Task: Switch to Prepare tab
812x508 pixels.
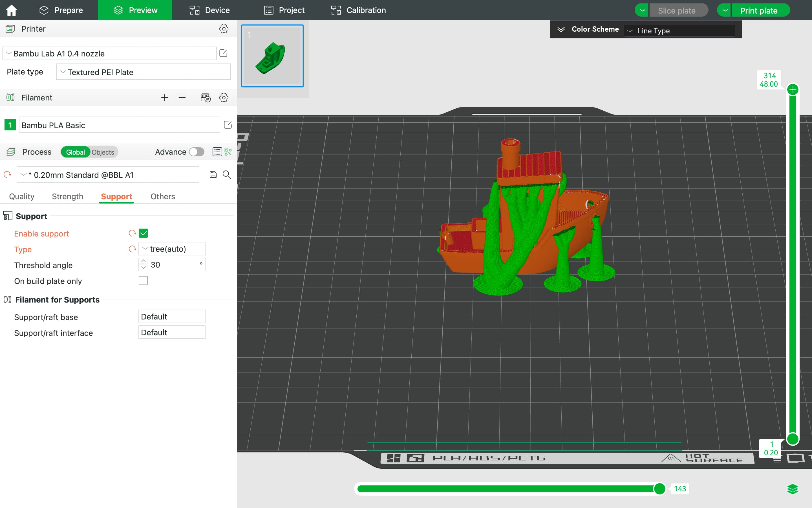Action: tap(61, 10)
